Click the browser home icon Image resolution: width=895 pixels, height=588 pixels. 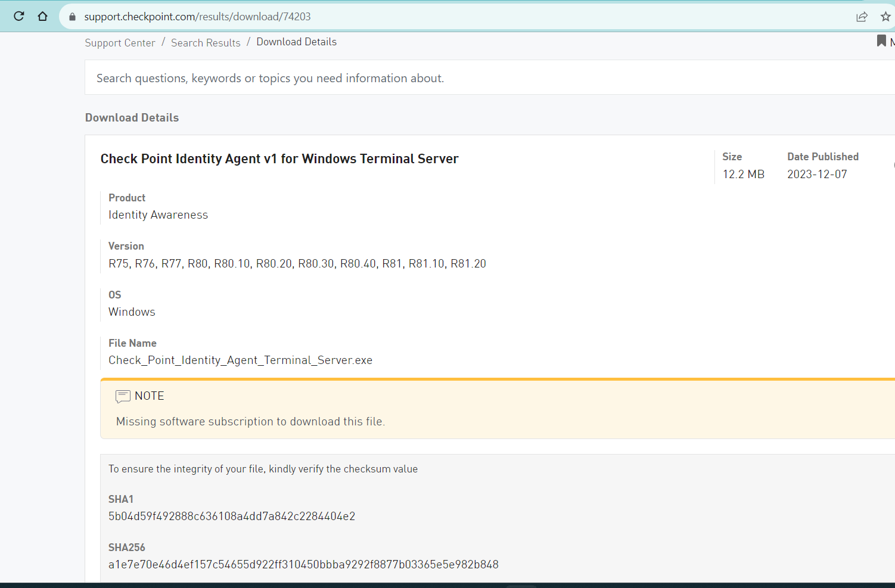click(42, 16)
